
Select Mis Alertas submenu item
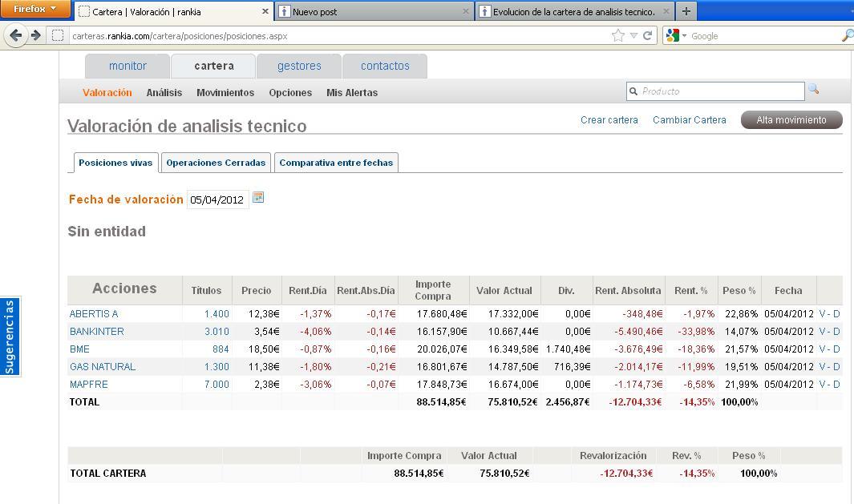(352, 92)
